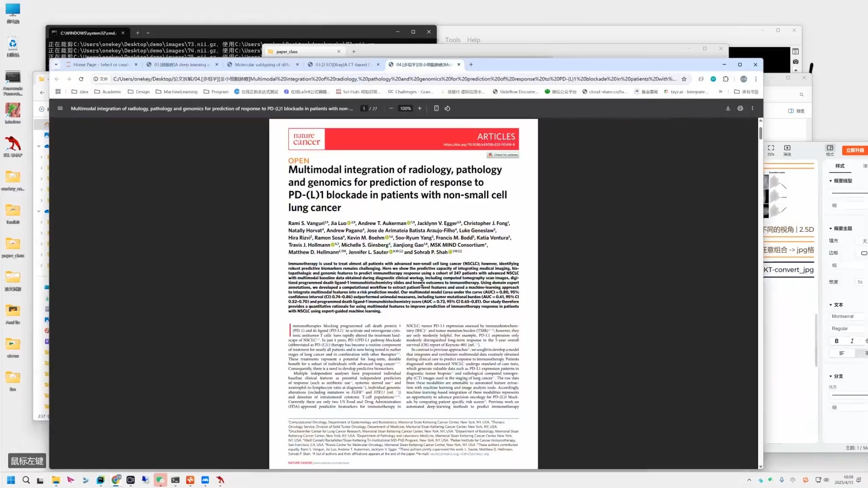Collapse the 概要主题 section

point(830,229)
